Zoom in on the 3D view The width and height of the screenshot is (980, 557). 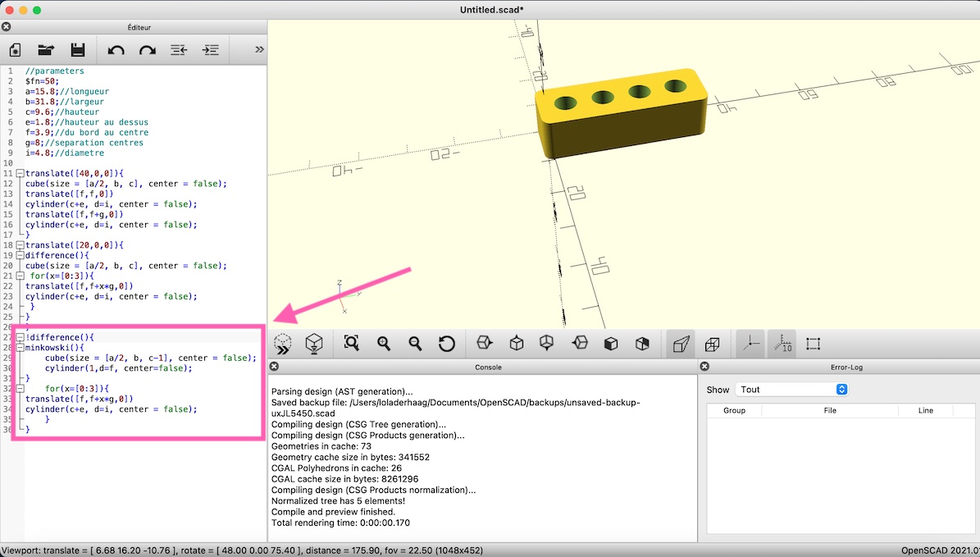(x=383, y=343)
